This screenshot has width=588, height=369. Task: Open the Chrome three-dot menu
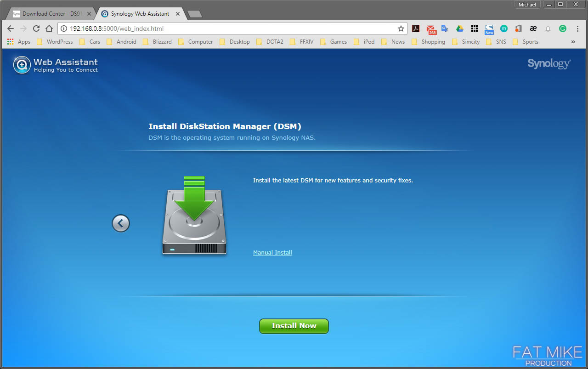tap(577, 28)
